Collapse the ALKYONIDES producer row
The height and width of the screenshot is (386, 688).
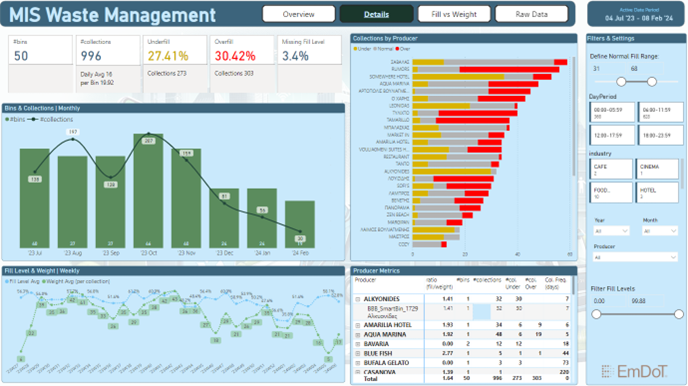(x=358, y=299)
